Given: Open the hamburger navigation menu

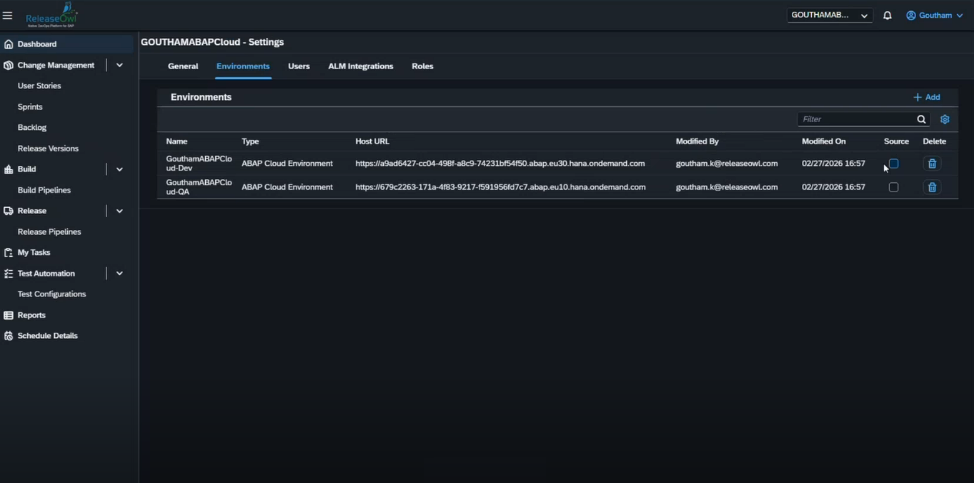Looking at the screenshot, I should pyautogui.click(x=8, y=15).
